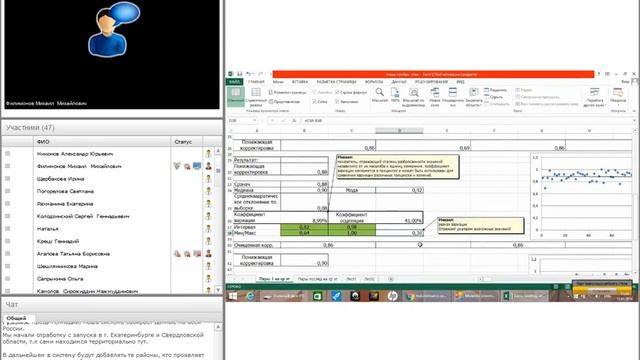Expand the formula bar with its right-end arrow
This screenshot has width=640, height=360.
634,120
